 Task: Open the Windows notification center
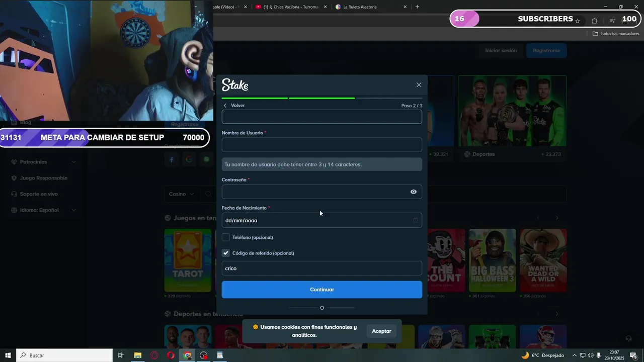(633, 355)
